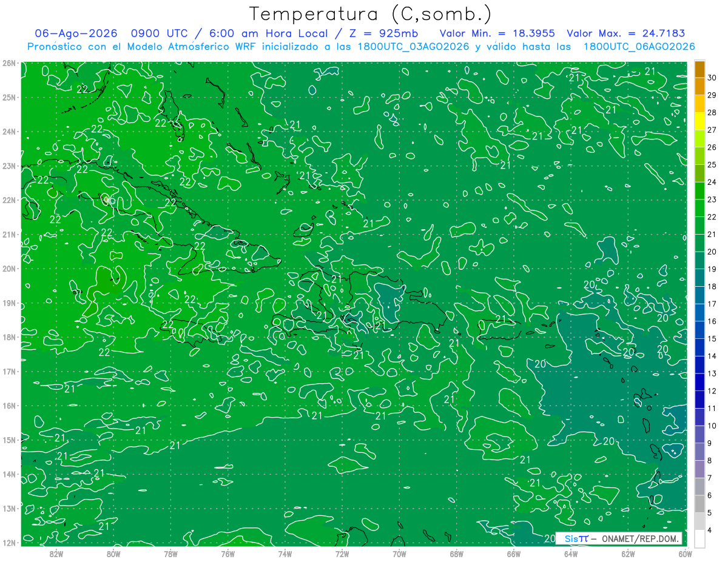Click the 'SisTT' logo text
The image size is (728, 562).
coord(576,538)
